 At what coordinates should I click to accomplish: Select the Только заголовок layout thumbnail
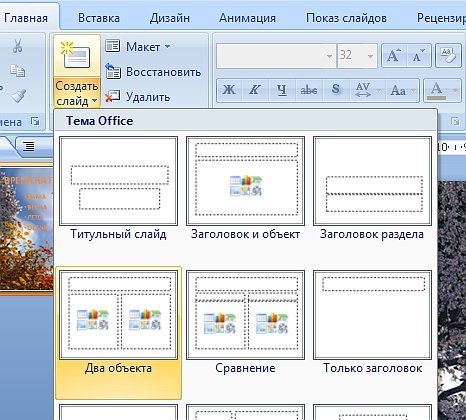pos(372,315)
